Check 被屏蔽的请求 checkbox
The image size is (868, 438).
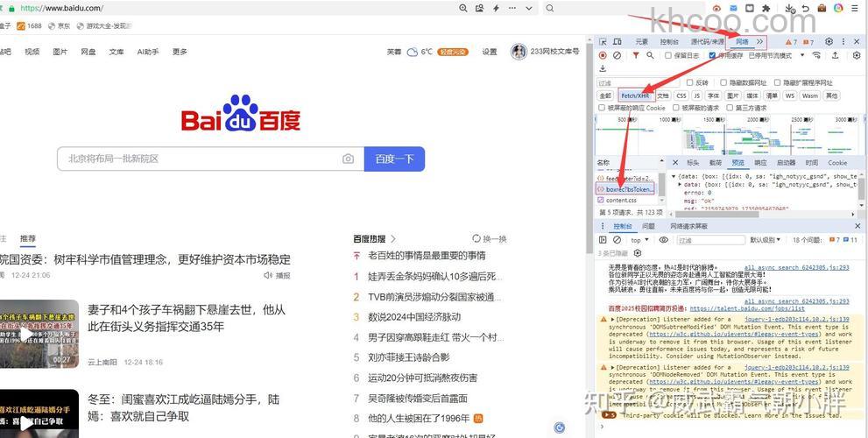[675, 108]
